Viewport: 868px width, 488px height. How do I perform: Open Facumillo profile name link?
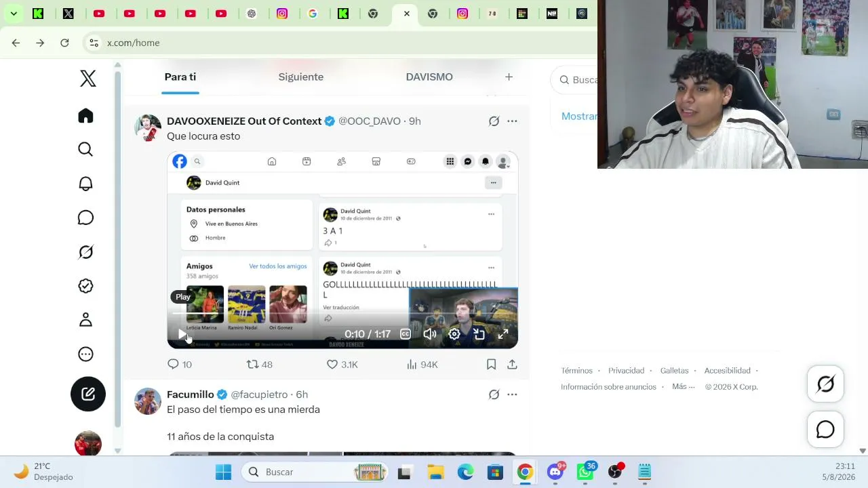191,394
